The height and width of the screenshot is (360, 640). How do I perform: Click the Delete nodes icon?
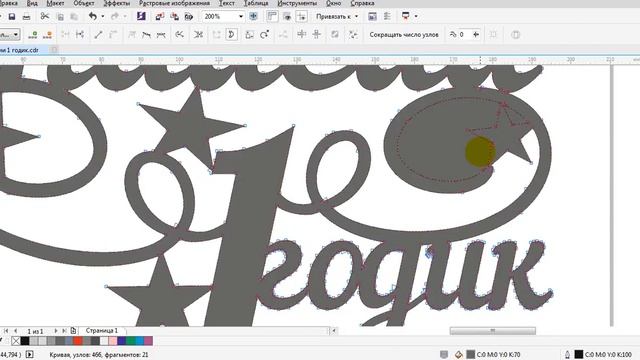(x=48, y=35)
